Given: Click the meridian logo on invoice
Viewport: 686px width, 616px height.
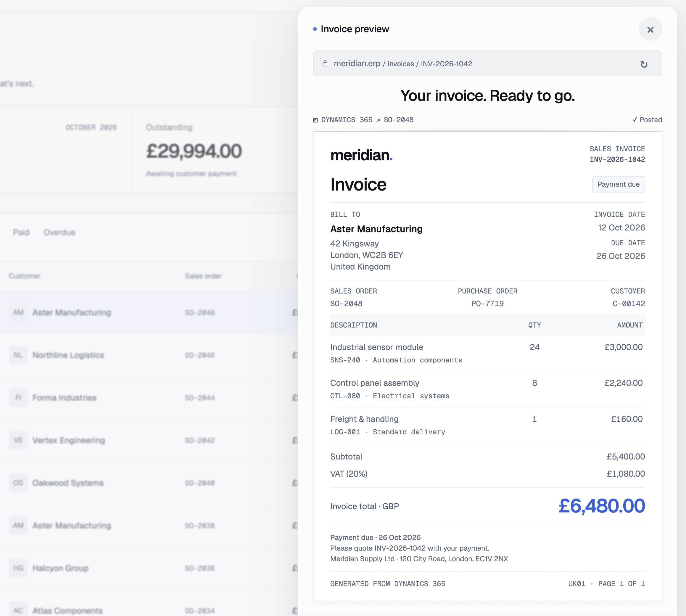Looking at the screenshot, I should (361, 155).
